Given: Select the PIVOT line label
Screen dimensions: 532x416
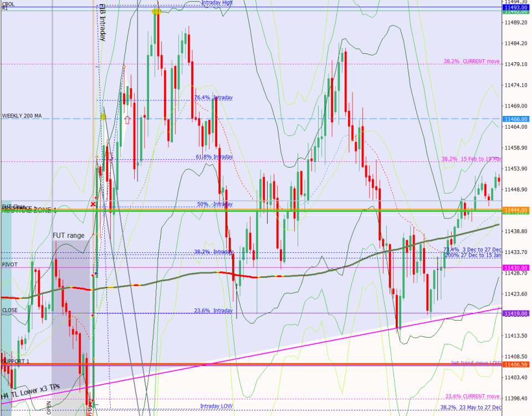Looking at the screenshot, I should pos(9,265).
